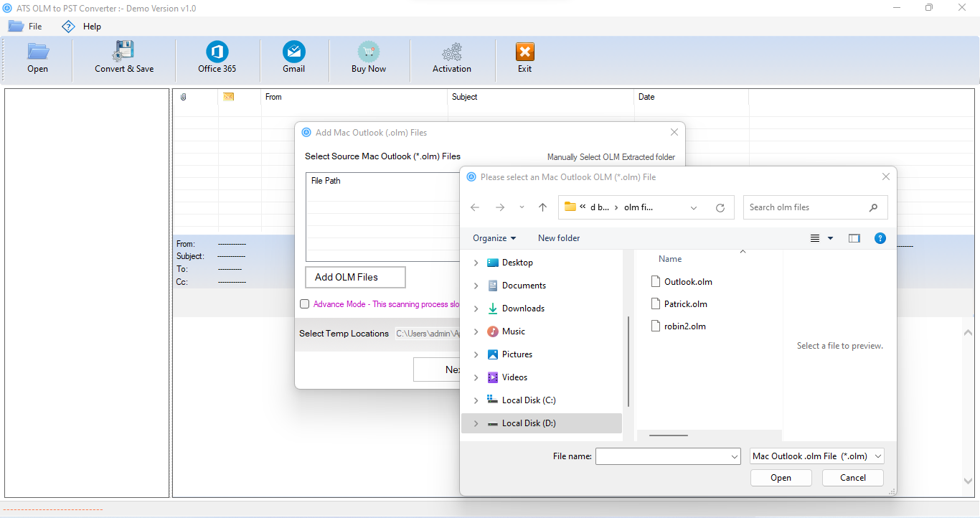
Task: Go up one folder level
Action: pyautogui.click(x=542, y=207)
